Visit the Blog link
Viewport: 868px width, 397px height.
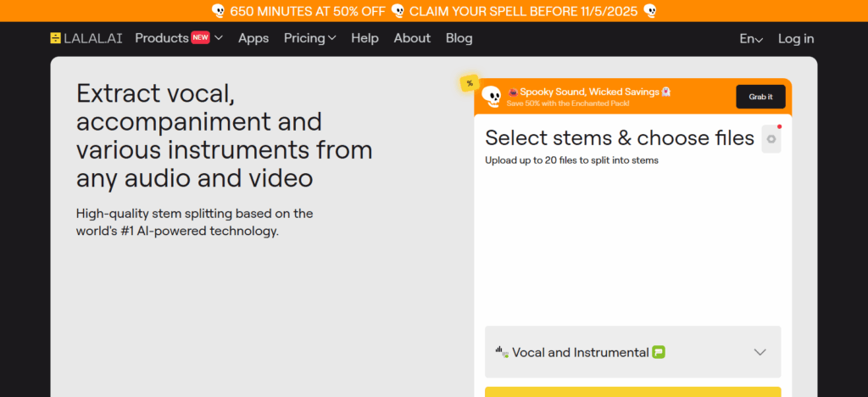click(459, 38)
